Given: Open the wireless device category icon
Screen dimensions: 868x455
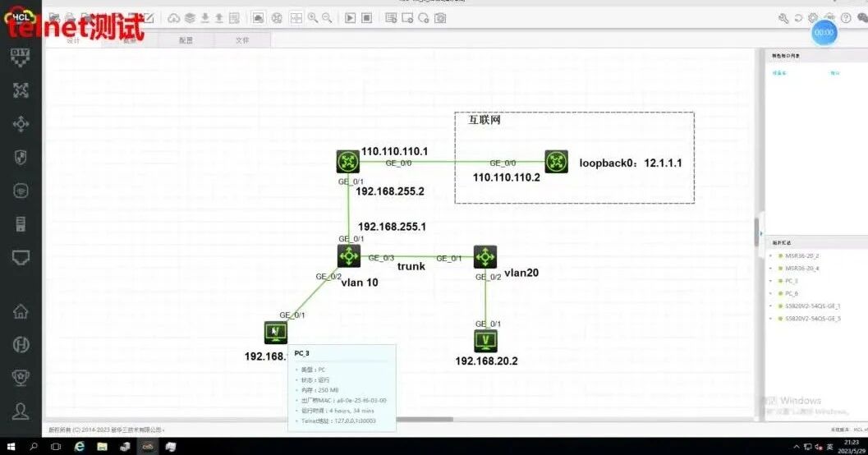Looking at the screenshot, I should pos(21,191).
